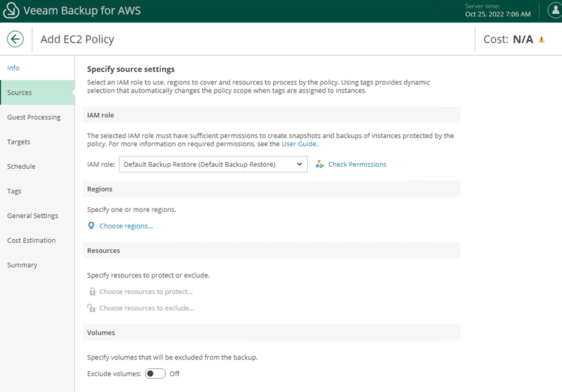Click the cost warning triangle icon
This screenshot has height=392, width=562.
pos(541,40)
